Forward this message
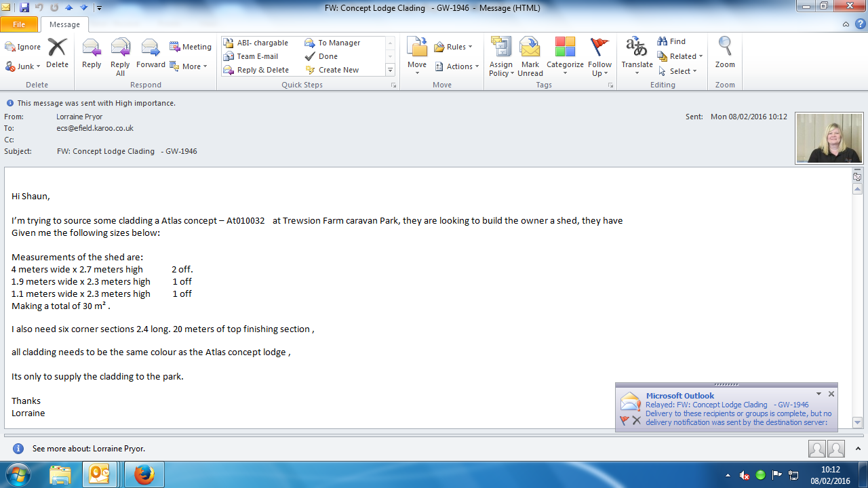868x488 pixels. [151, 54]
